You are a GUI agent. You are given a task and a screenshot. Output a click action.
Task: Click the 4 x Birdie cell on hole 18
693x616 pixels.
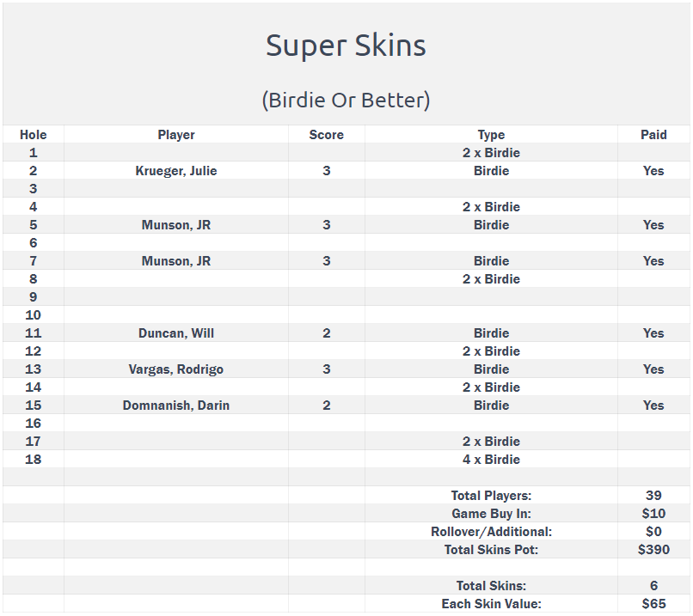(x=491, y=460)
